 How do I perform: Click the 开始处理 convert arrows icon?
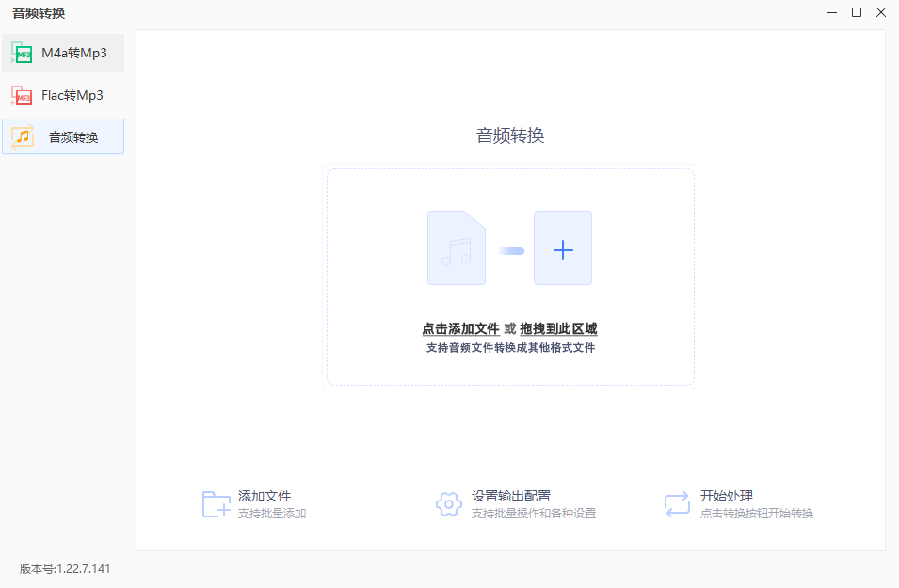[677, 503]
